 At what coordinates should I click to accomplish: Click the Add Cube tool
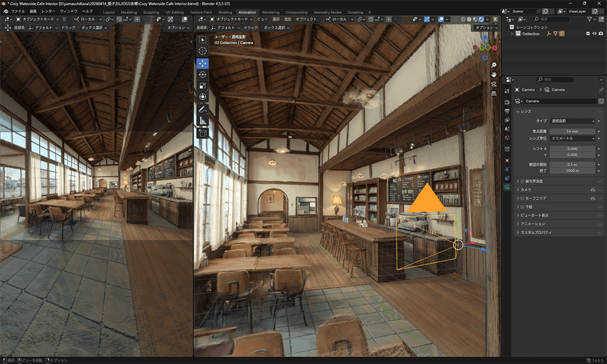203,133
